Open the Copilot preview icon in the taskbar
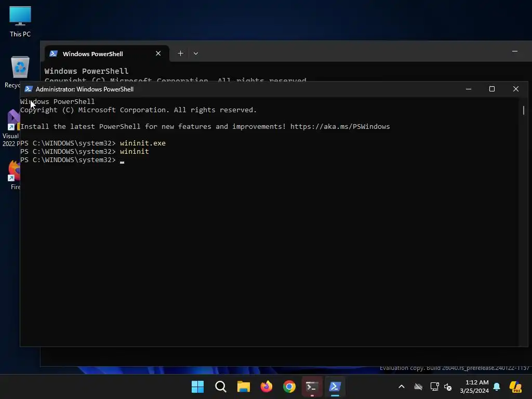The width and height of the screenshot is (532, 399). pyautogui.click(x=516, y=387)
